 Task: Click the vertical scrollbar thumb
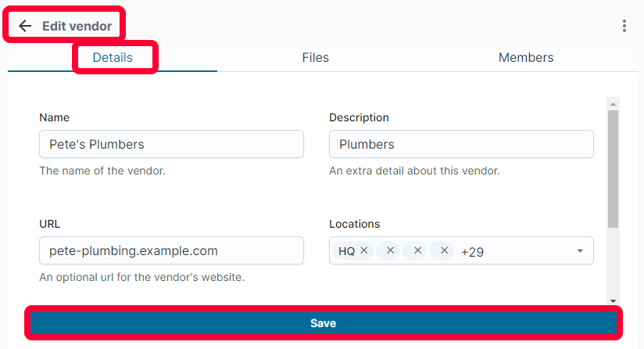coord(613,168)
